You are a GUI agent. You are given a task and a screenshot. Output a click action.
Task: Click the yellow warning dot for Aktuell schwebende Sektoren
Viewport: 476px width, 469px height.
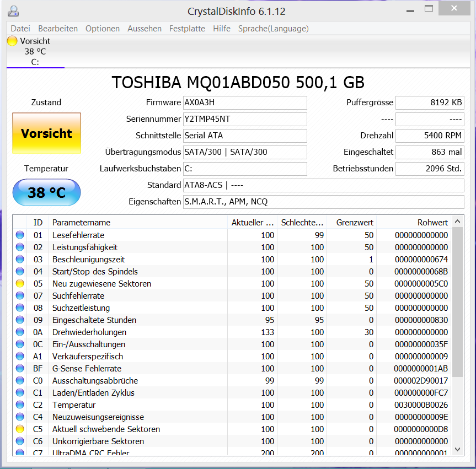[20, 429]
